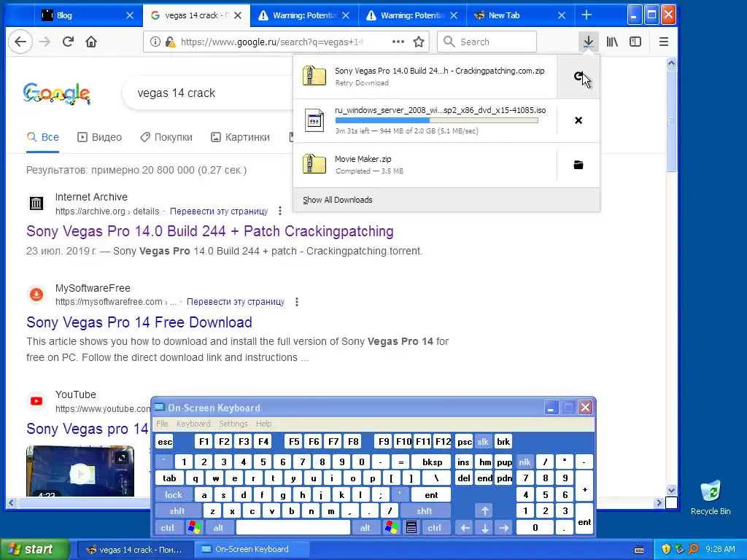Open the File menu in On-Screen Keyboard
The image size is (747, 560).
click(162, 424)
